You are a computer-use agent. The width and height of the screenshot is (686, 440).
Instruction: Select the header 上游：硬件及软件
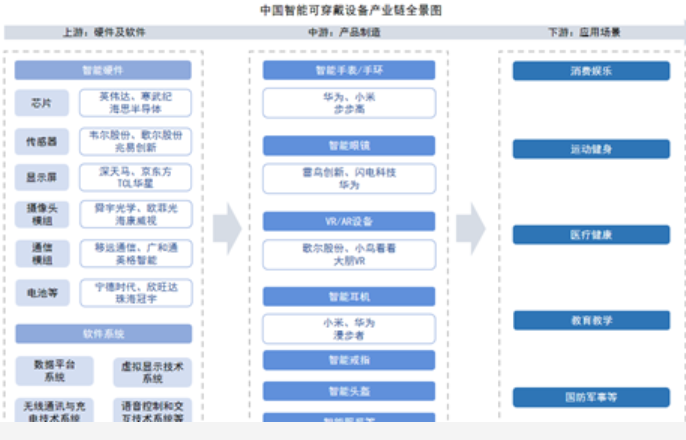104,32
